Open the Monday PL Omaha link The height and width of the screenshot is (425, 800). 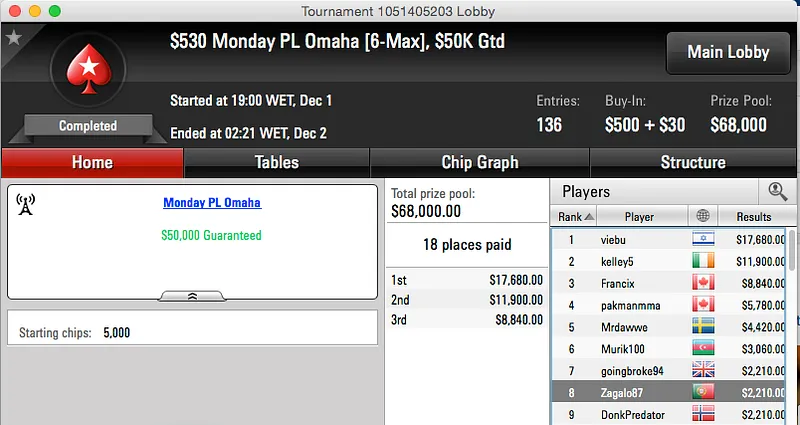[x=211, y=203]
